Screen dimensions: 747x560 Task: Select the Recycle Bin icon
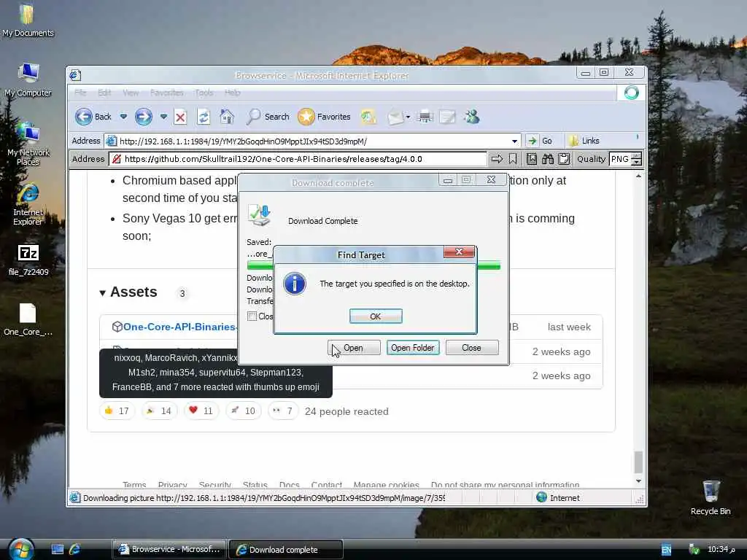pos(711,497)
